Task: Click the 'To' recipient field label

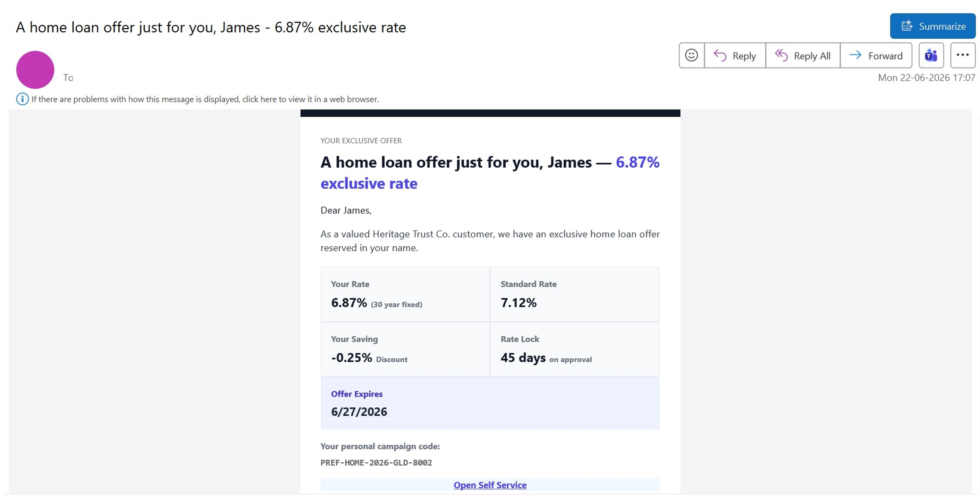Action: point(68,78)
